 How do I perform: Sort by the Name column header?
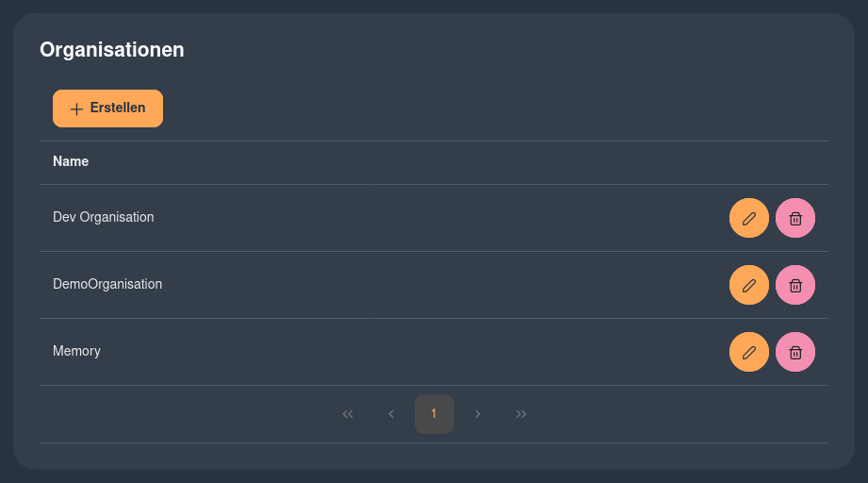coord(71,161)
